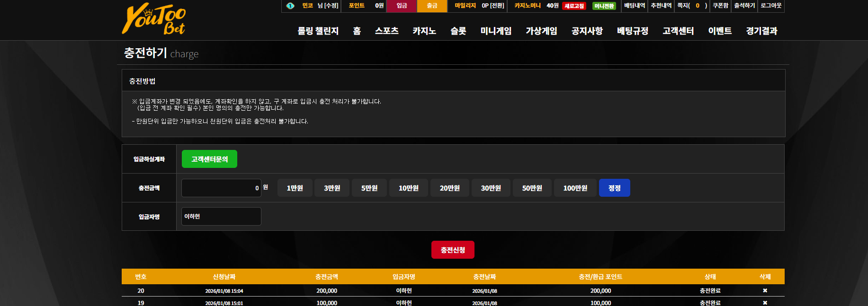This screenshot has height=306, width=868.
Task: Add 100만원 to the charge amount
Action: (575, 188)
